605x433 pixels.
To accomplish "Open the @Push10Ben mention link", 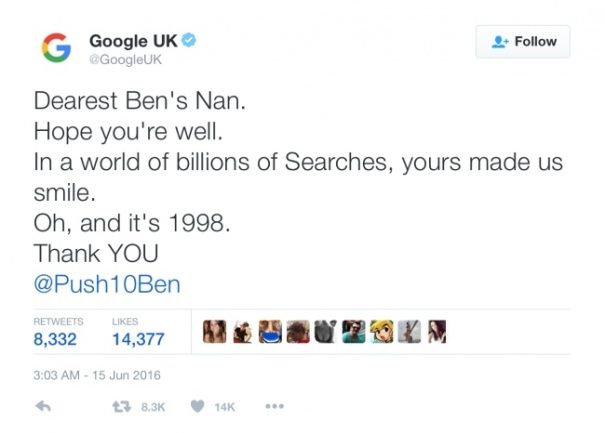I will click(x=107, y=283).
